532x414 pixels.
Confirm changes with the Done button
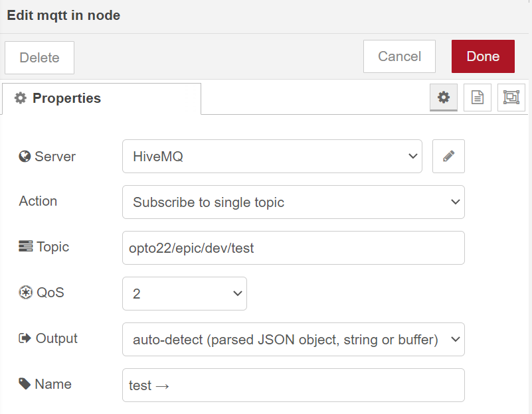point(483,56)
